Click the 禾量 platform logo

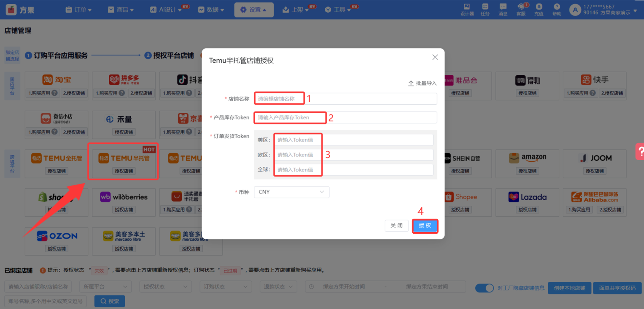click(x=119, y=119)
